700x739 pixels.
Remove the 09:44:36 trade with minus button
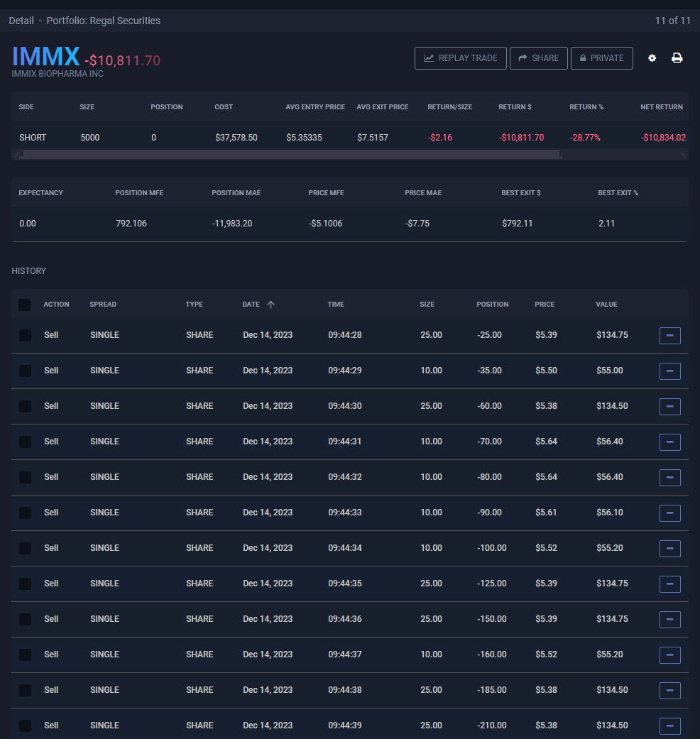coord(670,620)
